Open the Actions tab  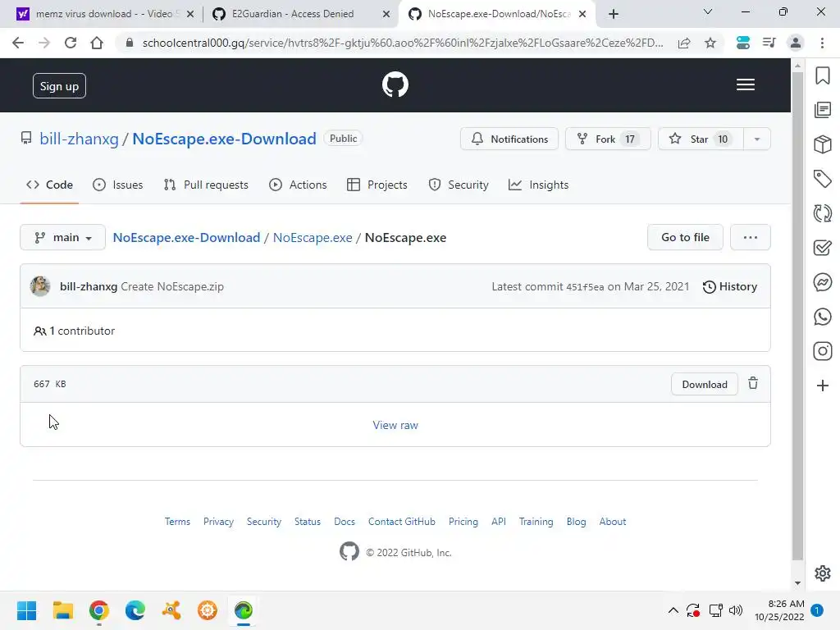click(298, 185)
